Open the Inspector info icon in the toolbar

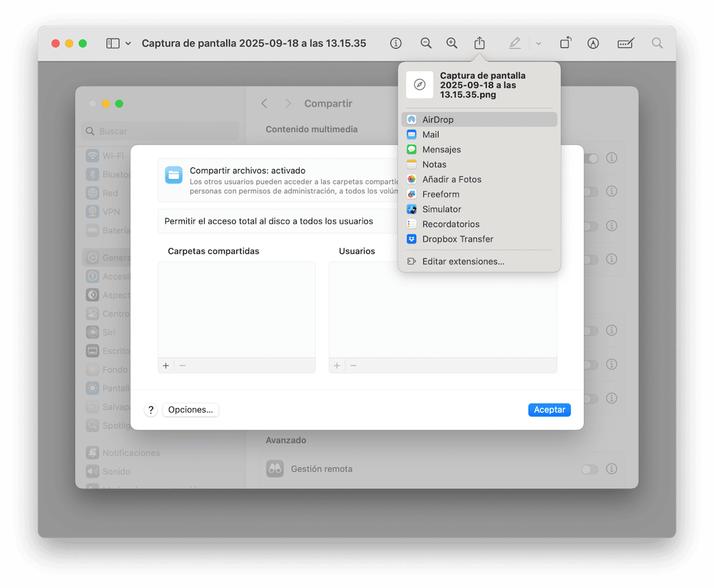tap(396, 43)
